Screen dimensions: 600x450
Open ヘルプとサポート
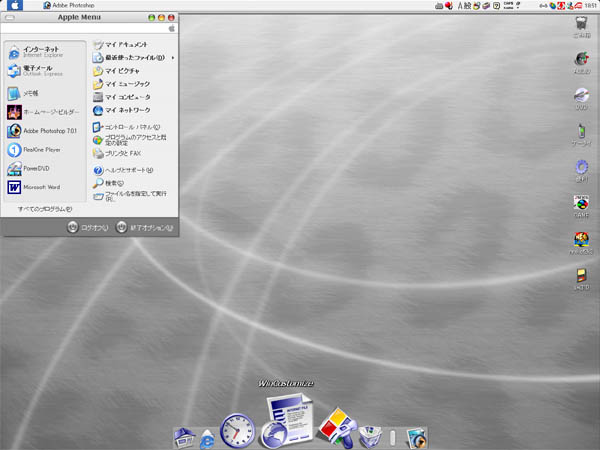[123, 170]
